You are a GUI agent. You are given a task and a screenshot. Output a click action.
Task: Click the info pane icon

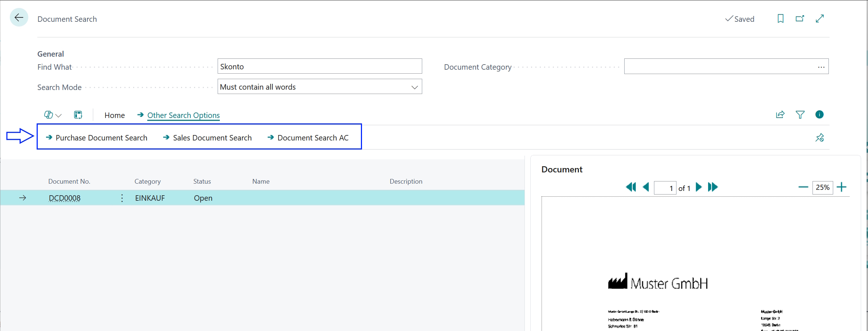819,115
